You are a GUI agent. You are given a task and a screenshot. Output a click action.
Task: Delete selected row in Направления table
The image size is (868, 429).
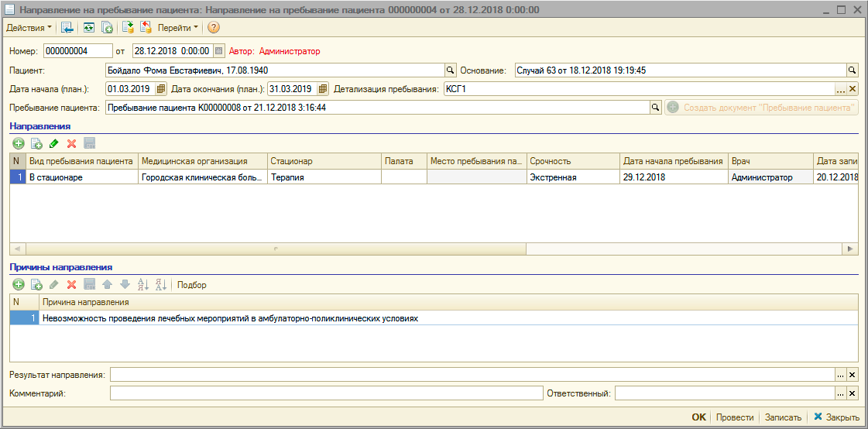[x=71, y=143]
